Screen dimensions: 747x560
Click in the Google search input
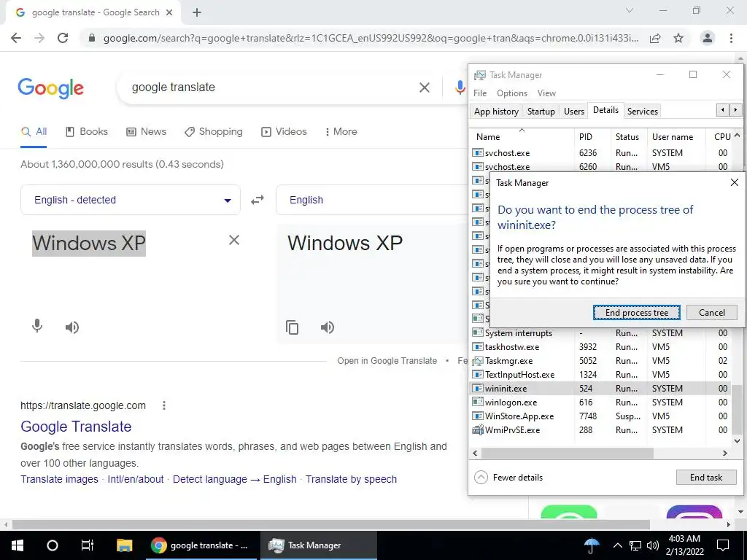click(x=269, y=87)
